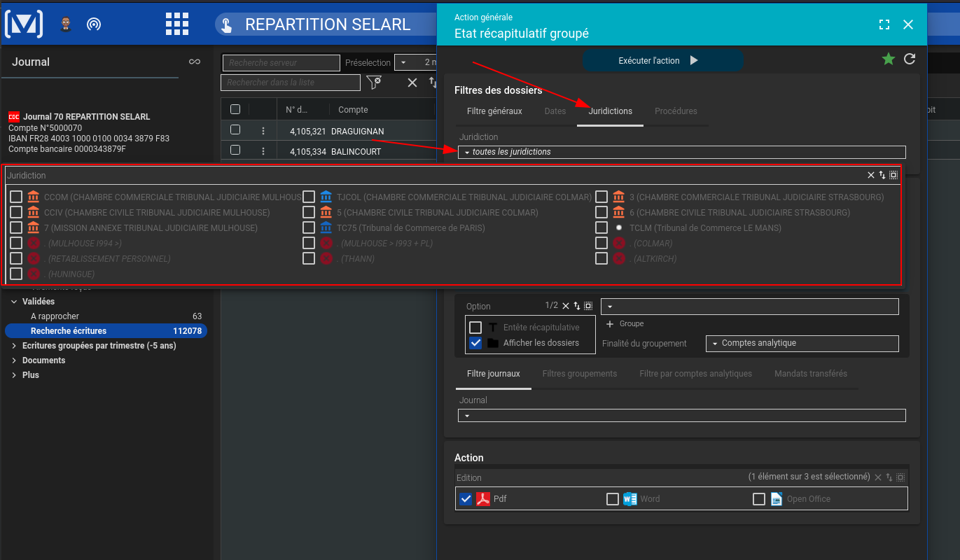960x560 pixels.
Task: Switch to Filtre généraux tab
Action: pos(494,111)
